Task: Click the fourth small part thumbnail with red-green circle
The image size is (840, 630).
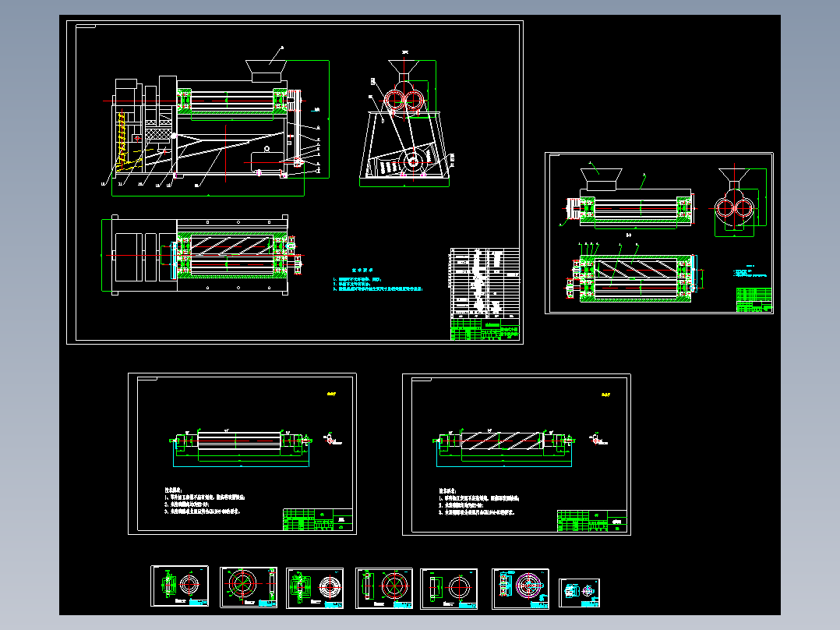Action: (384, 588)
